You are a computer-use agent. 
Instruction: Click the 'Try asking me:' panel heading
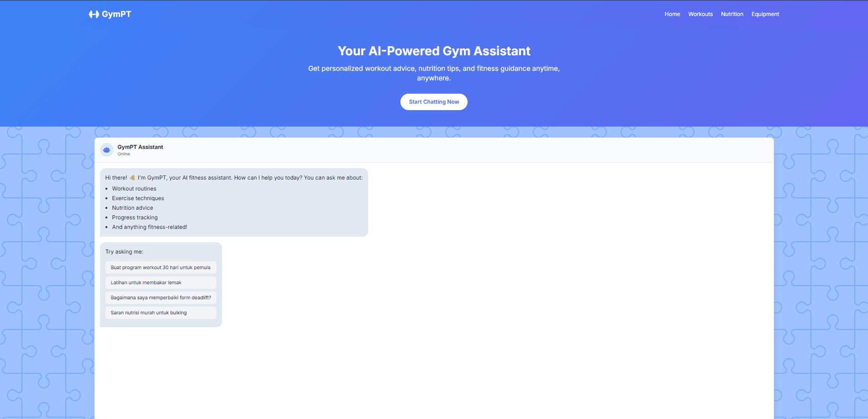124,251
